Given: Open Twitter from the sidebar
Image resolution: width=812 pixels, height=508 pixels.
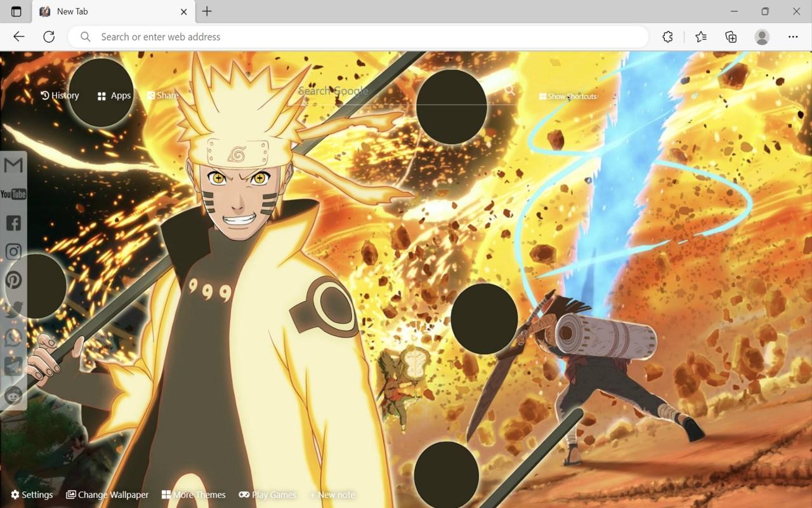Looking at the screenshot, I should click(13, 308).
